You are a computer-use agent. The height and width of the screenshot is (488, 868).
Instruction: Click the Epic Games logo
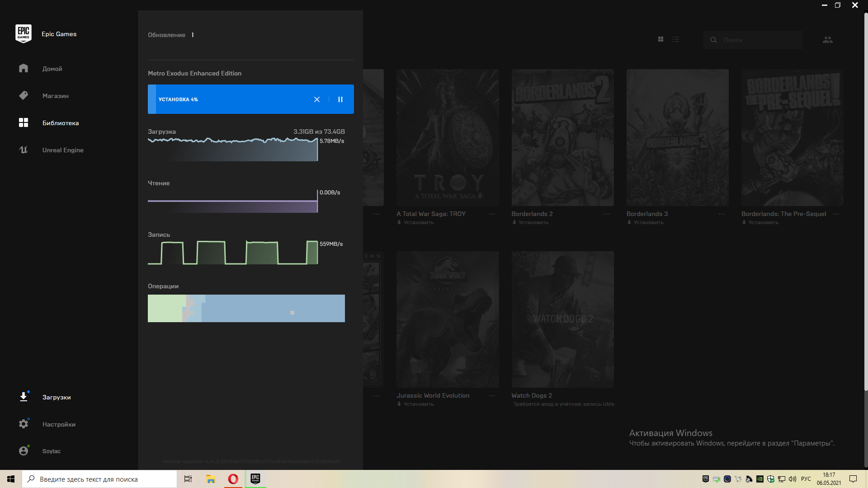[24, 34]
